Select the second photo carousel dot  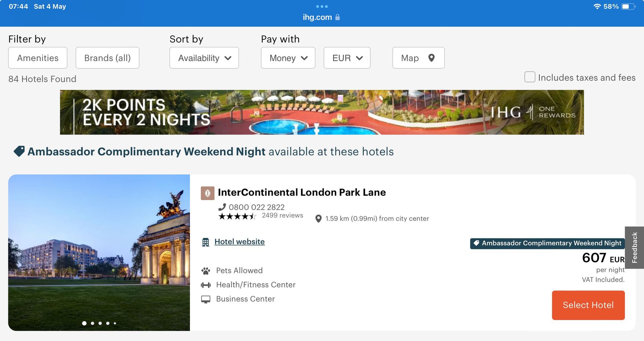(92, 323)
